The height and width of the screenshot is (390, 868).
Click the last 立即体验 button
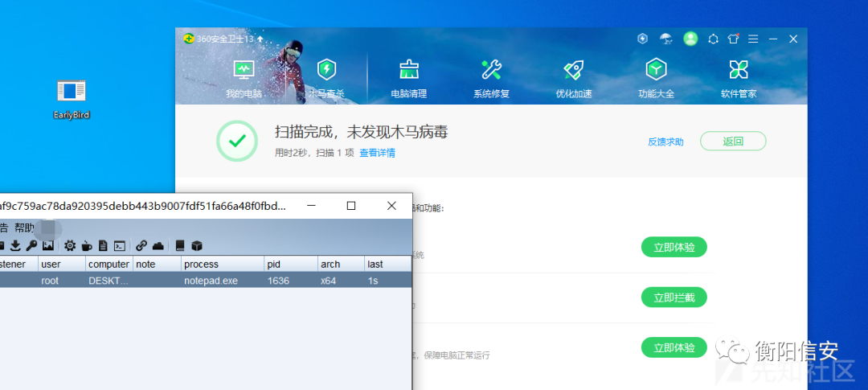point(674,347)
